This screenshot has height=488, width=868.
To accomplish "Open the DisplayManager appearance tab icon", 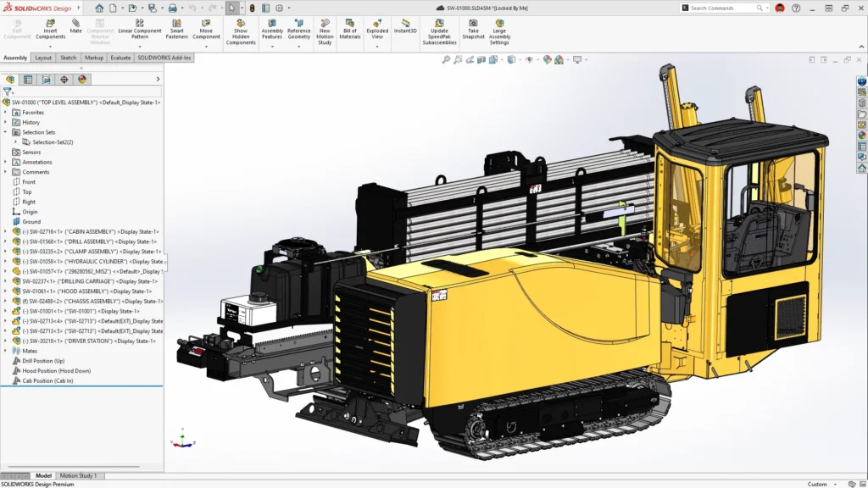I will pyautogui.click(x=82, y=79).
